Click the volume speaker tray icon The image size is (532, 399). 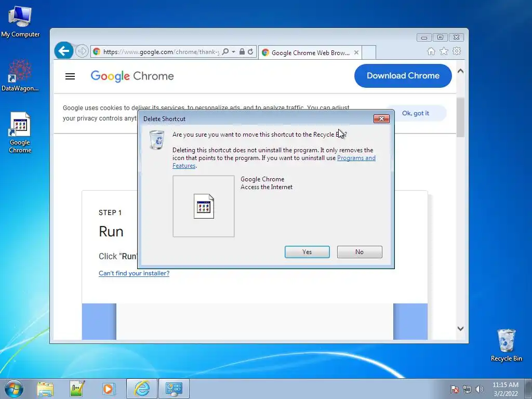480,389
